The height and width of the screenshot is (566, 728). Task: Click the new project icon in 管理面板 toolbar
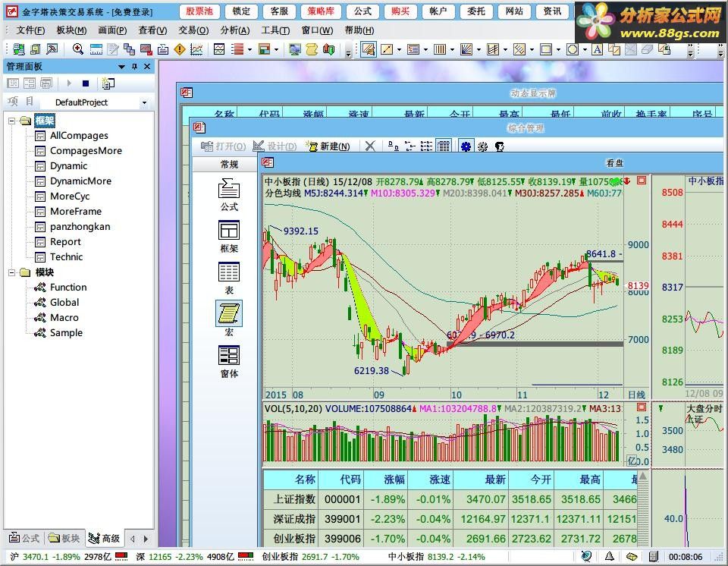coord(108,83)
